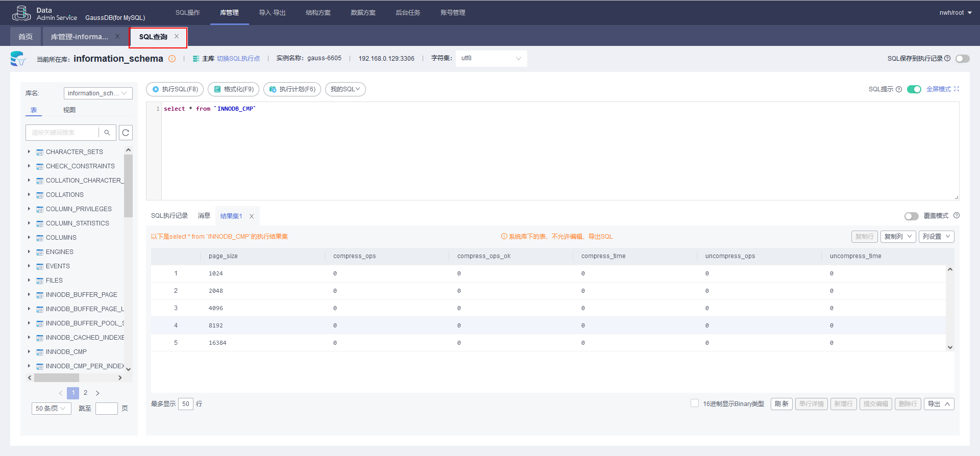980x456 pixels.
Task: Click the FILES table icon
Action: 40,281
